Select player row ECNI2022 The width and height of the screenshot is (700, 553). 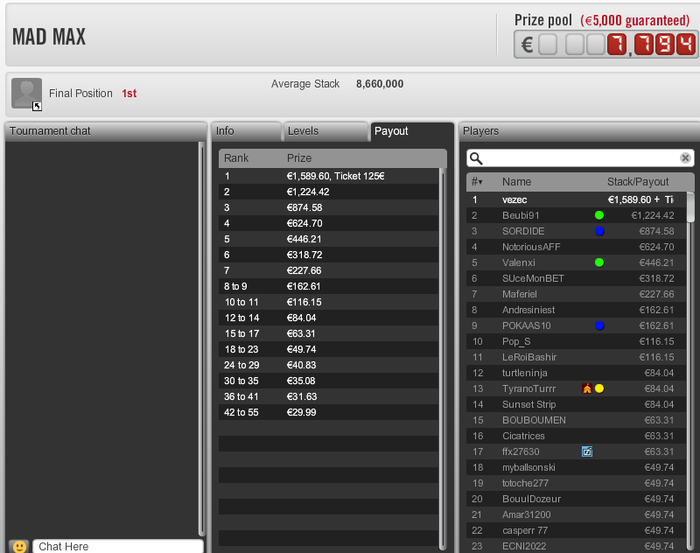click(x=576, y=546)
